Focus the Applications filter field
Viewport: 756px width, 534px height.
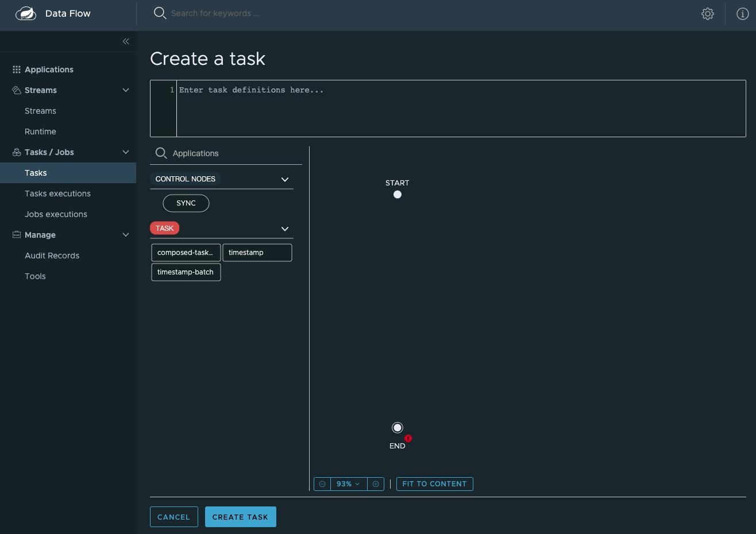[x=236, y=153]
